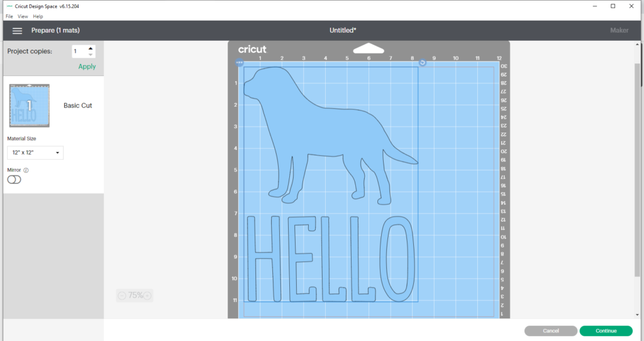Image resolution: width=644 pixels, height=341 pixels.
Task: Click the vertical scrollbar on the right
Action: pos(638,170)
